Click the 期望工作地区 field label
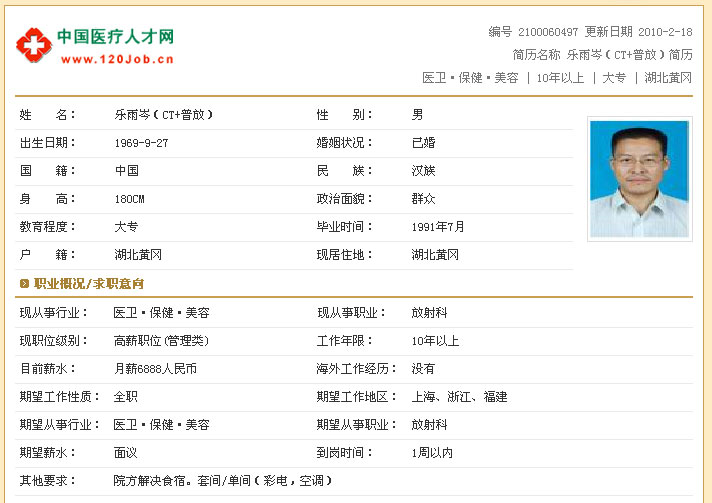 [356, 397]
